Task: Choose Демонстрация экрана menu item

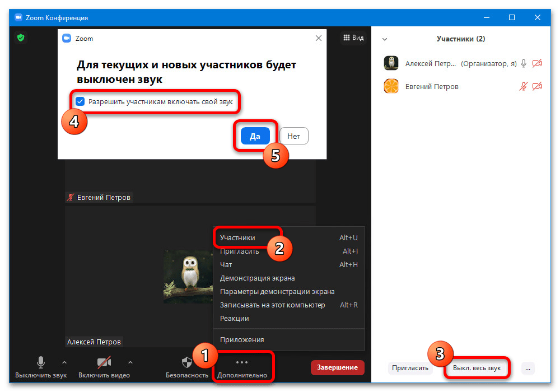Action: tap(288, 278)
